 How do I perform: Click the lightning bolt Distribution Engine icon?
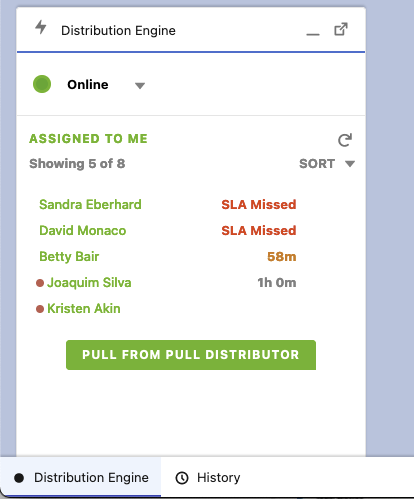[41, 27]
